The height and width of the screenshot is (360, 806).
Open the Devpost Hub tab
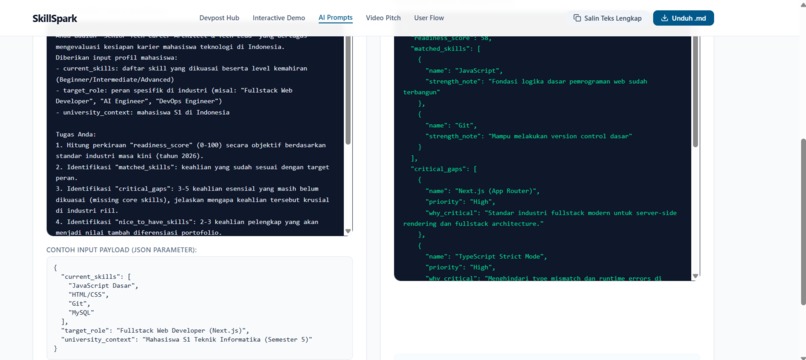pyautogui.click(x=219, y=18)
